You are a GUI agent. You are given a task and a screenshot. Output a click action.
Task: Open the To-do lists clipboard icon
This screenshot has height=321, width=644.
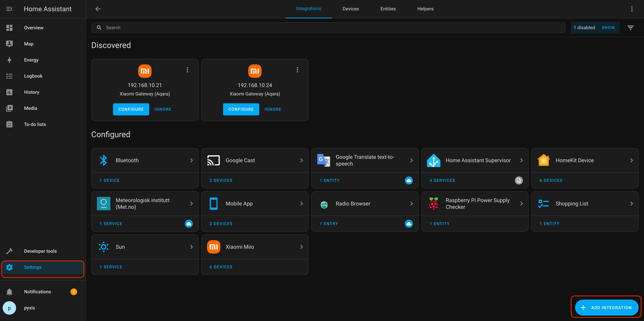point(9,124)
